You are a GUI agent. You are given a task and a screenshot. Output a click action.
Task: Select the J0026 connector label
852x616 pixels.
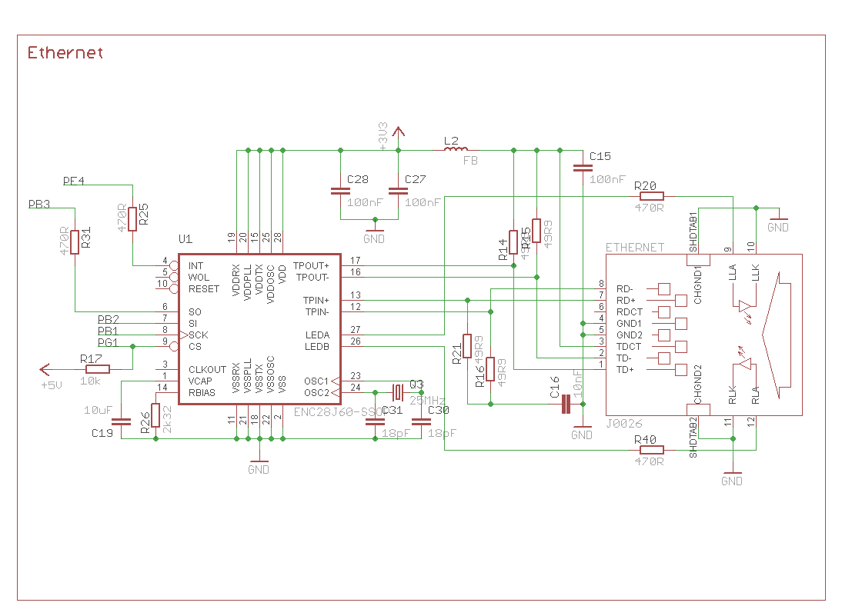[x=625, y=423]
